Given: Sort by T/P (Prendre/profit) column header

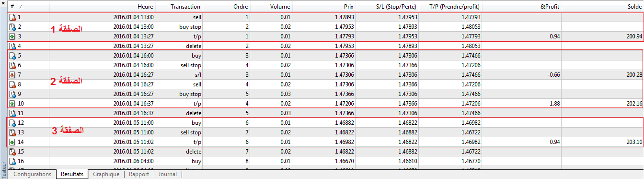Looking at the screenshot, I should click(450, 7).
